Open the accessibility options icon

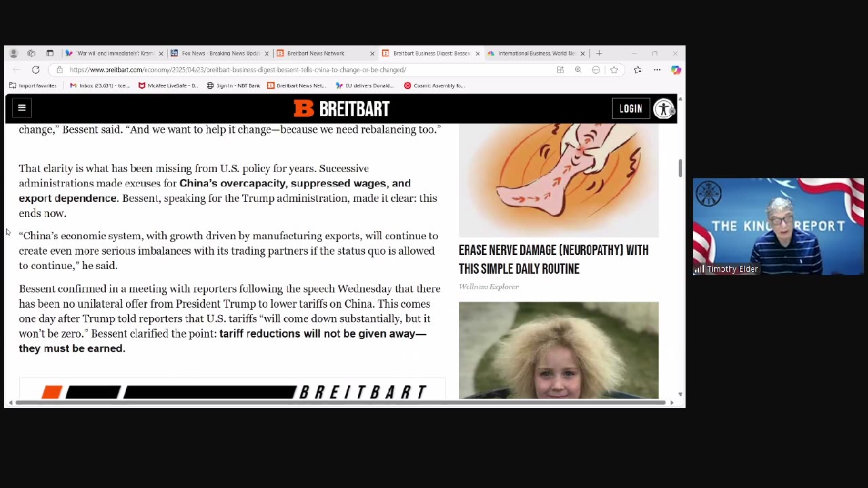coord(663,108)
